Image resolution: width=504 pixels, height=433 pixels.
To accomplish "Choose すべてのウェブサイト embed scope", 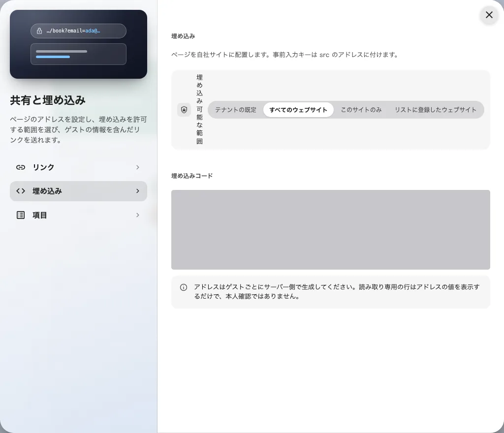I will [x=298, y=110].
